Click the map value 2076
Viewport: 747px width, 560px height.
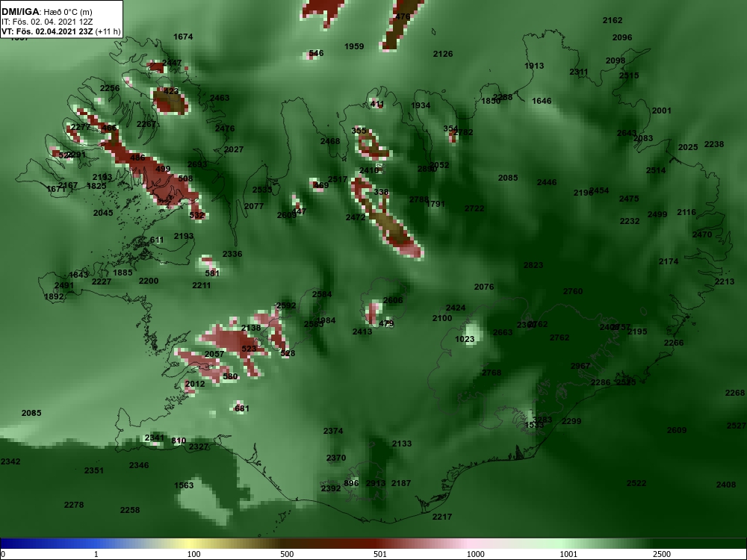coord(484,287)
